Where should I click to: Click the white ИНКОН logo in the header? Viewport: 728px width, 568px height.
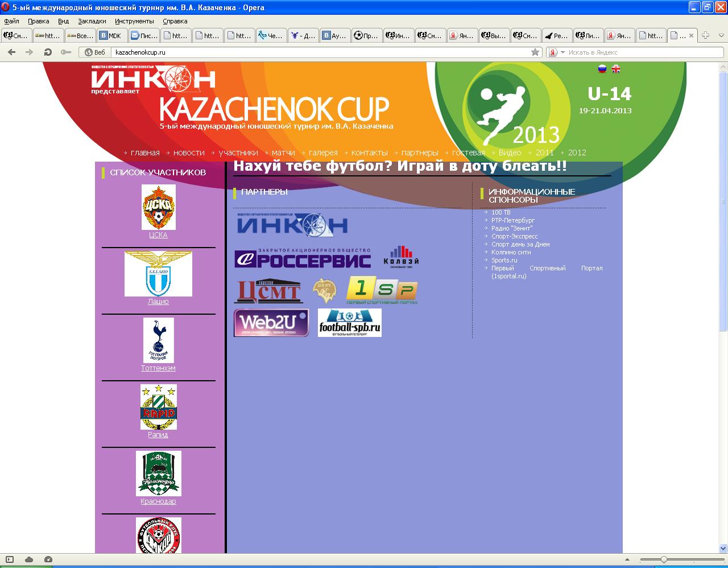click(x=154, y=78)
